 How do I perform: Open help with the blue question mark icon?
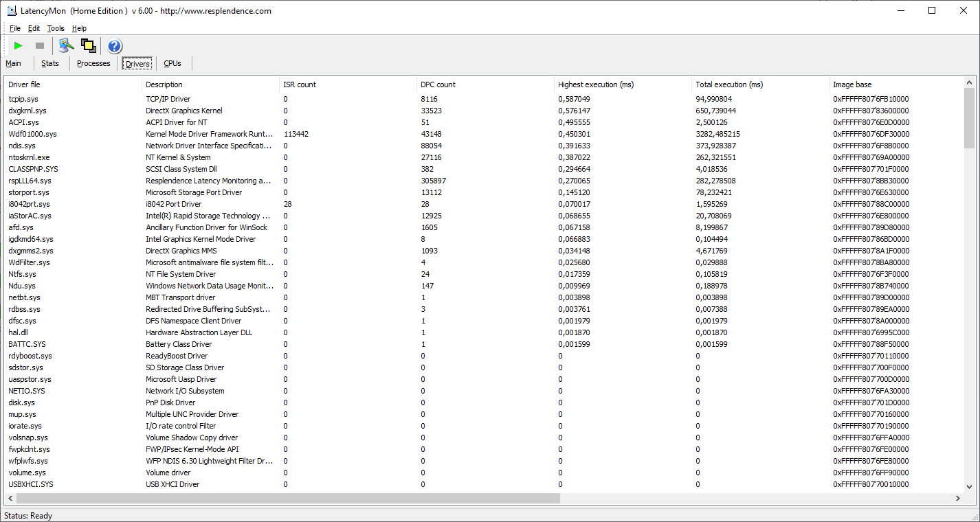click(x=114, y=46)
